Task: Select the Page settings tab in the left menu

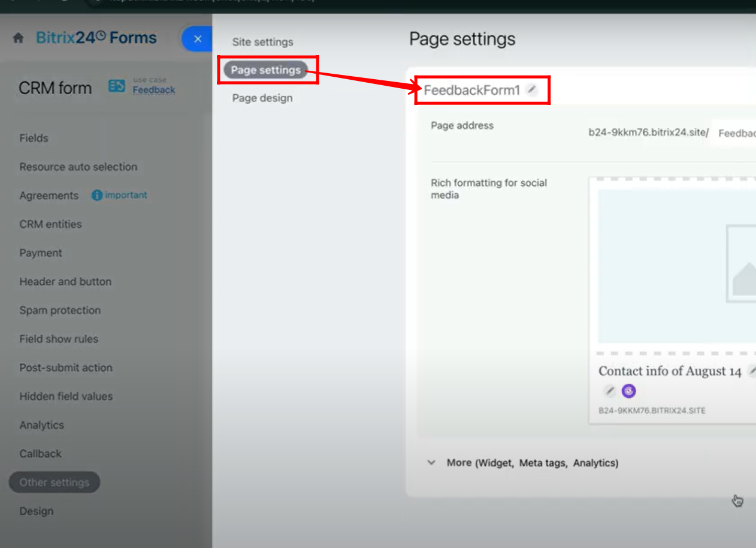Action: [x=266, y=70]
